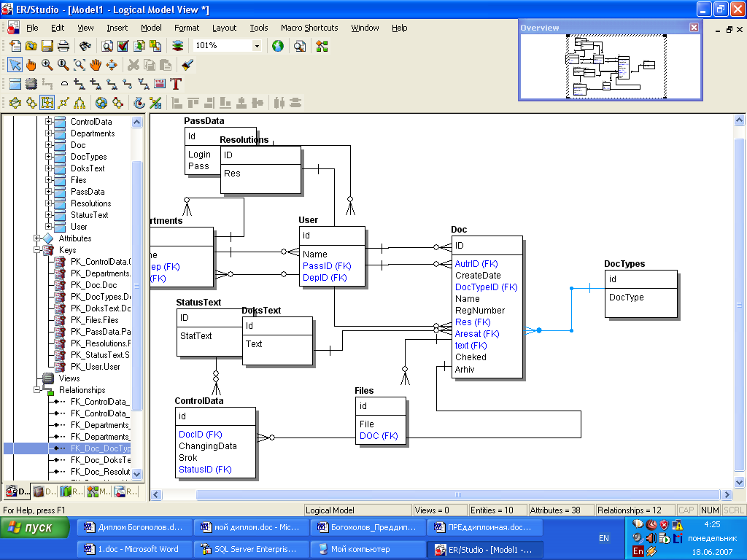This screenshot has width=747, height=560.
Task: Click the Validate Model checkmark icon
Action: click(123, 46)
